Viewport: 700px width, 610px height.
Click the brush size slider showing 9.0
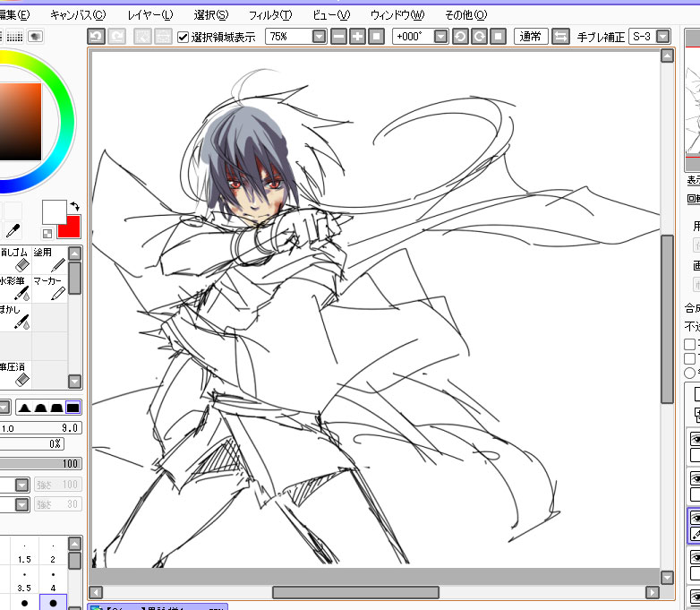[x=40, y=428]
